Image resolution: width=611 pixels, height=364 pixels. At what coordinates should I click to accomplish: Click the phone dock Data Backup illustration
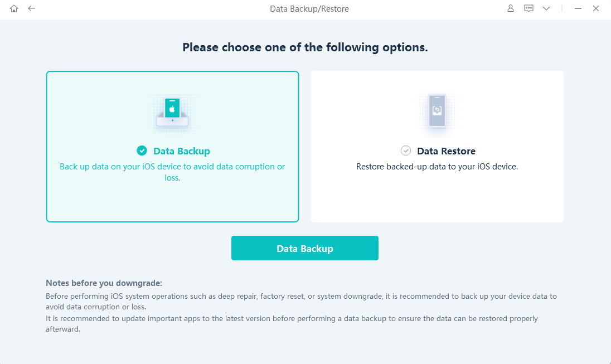point(172,113)
